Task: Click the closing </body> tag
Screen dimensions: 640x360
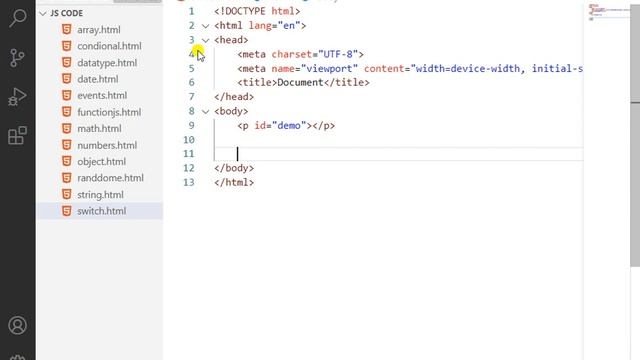Action: 234,168
